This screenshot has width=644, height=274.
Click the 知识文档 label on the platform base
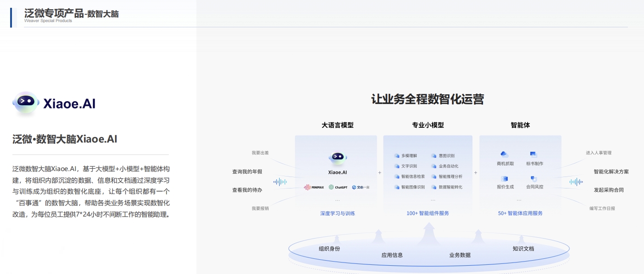coord(524,248)
